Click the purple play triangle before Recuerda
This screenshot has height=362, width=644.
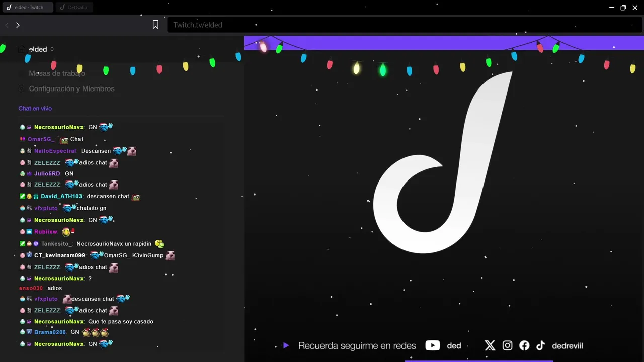click(x=286, y=345)
